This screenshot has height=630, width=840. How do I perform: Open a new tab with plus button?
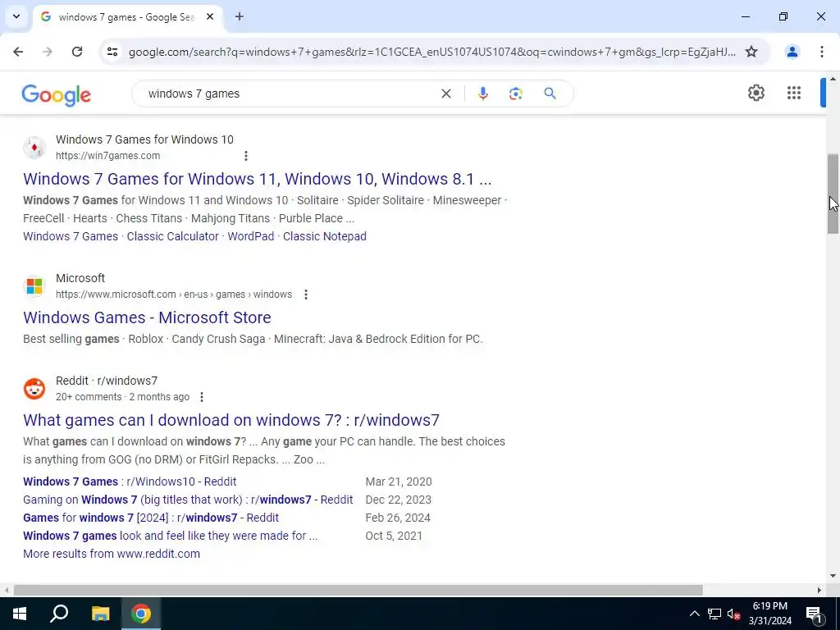[240, 16]
